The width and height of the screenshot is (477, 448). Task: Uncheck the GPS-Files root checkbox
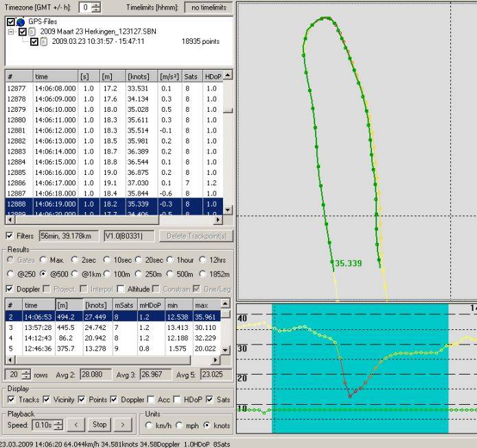tap(10, 22)
